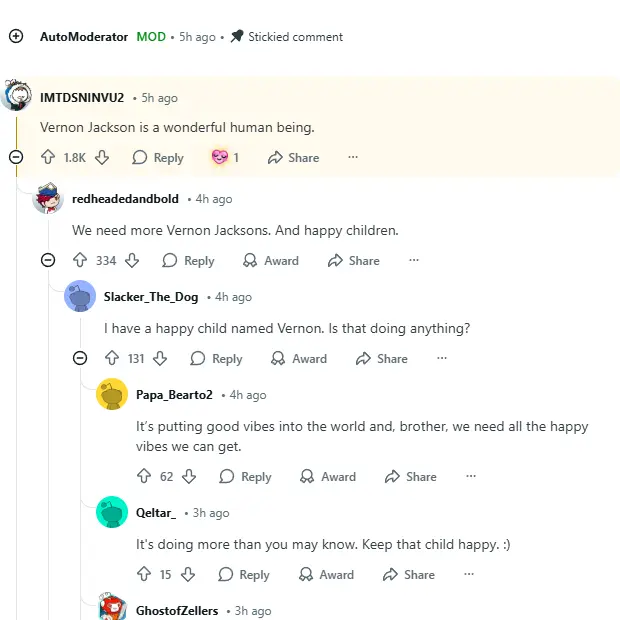This screenshot has height=620, width=620.
Task: Open more options on redheadedandbold's comment
Action: click(x=414, y=261)
